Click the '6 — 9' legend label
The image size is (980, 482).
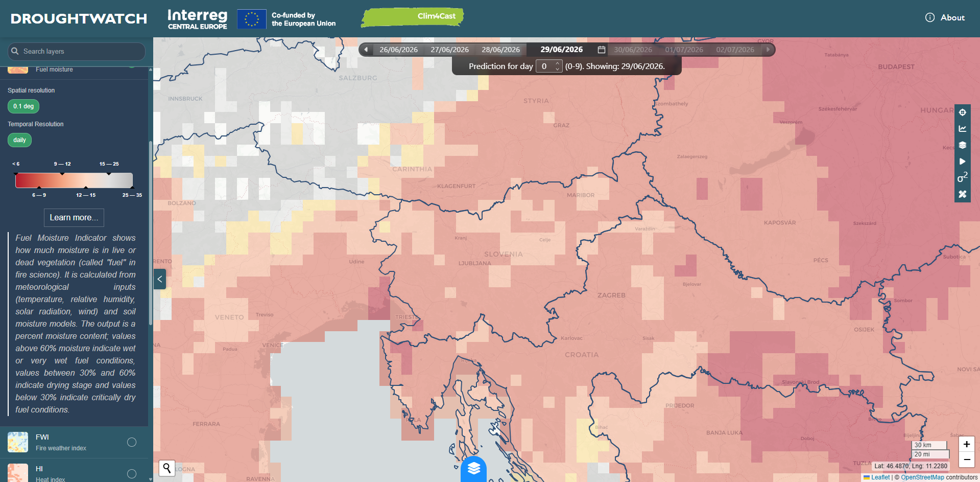click(x=39, y=195)
